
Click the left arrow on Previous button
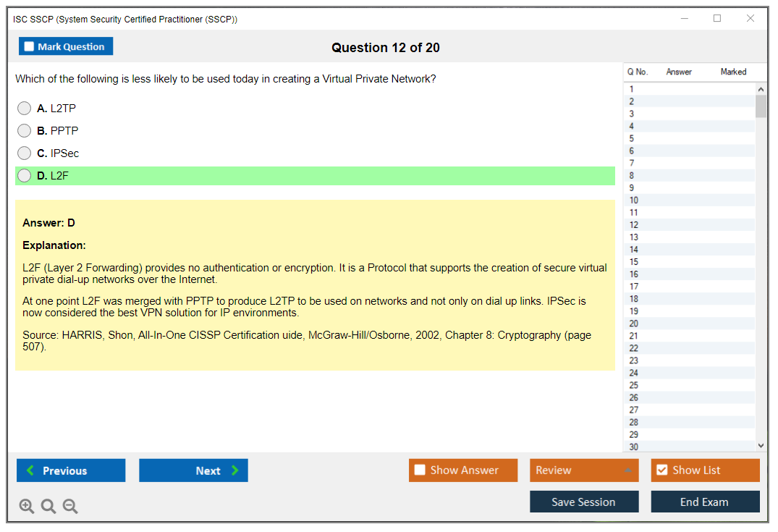tap(30, 470)
